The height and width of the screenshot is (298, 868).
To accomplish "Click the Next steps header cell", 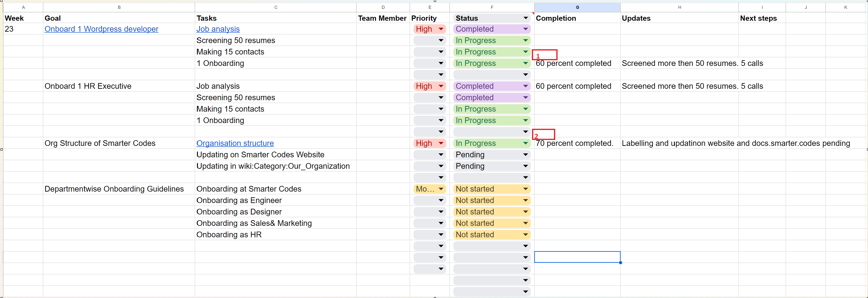I will pos(762,18).
